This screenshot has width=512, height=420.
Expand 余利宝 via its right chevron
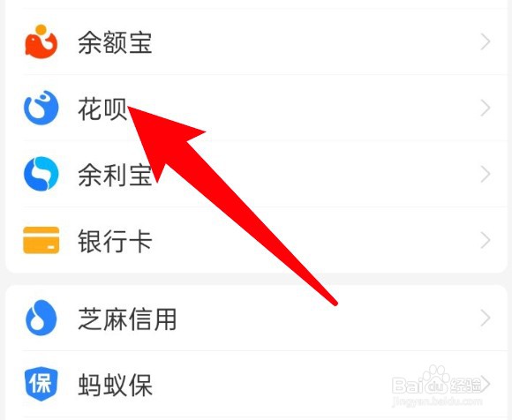click(486, 175)
